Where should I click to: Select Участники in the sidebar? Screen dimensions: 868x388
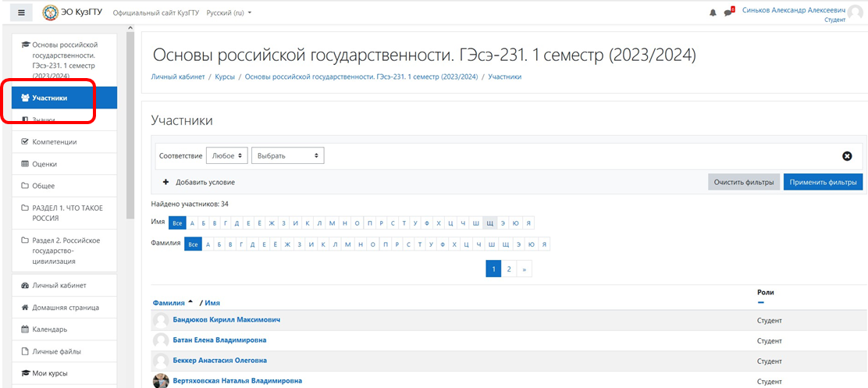click(64, 98)
